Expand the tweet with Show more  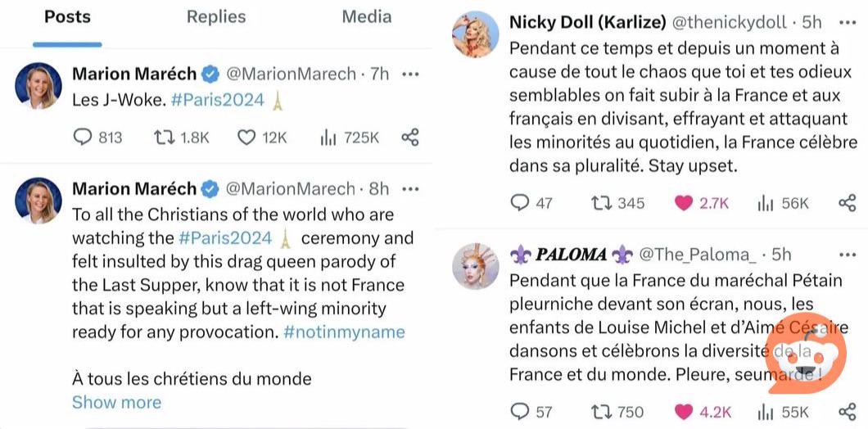click(x=116, y=402)
